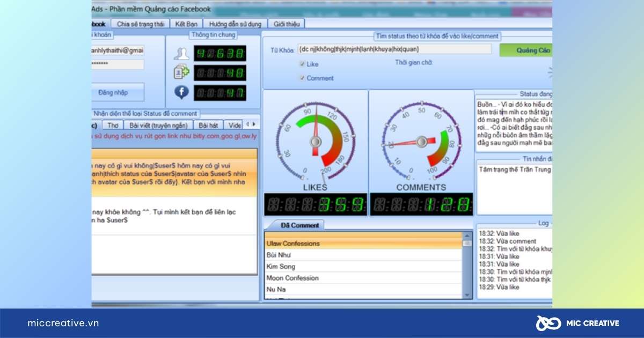Click the green Quảng Cáo button
Screen dimensions: 644x338
click(x=526, y=50)
